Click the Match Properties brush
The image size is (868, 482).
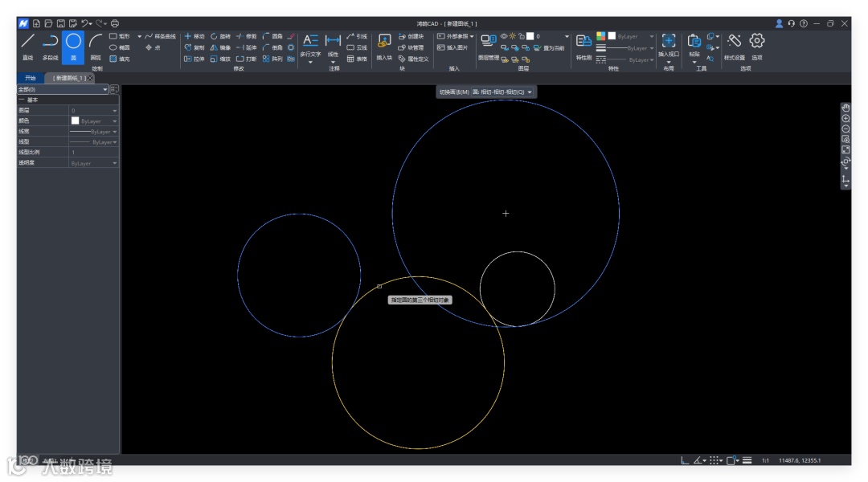pyautogui.click(x=583, y=47)
